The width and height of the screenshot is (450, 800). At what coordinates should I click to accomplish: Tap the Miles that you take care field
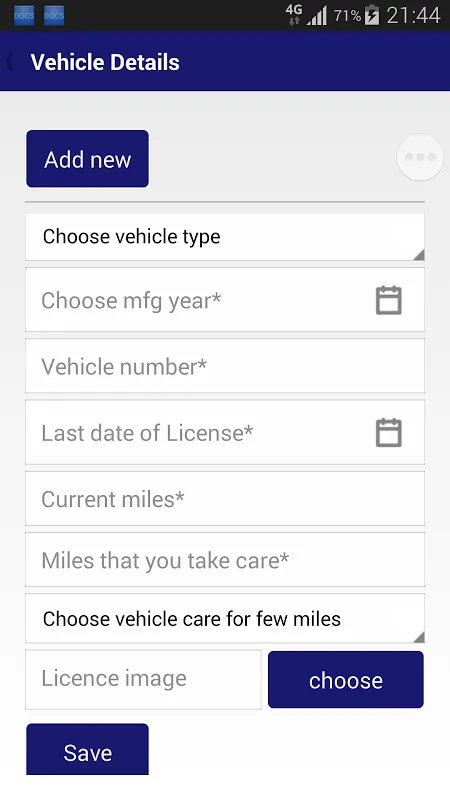tap(225, 560)
